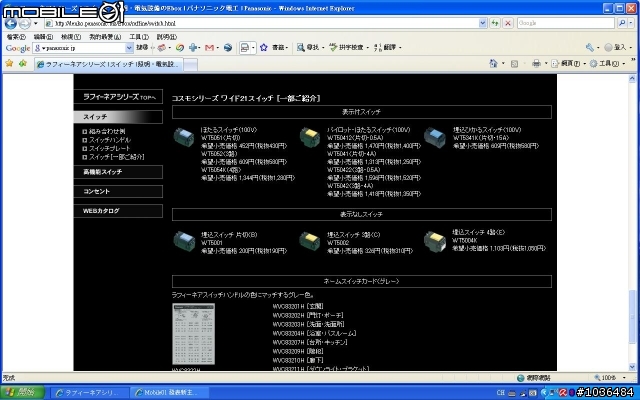Click the RSS feeds icon in command bar

[514, 64]
